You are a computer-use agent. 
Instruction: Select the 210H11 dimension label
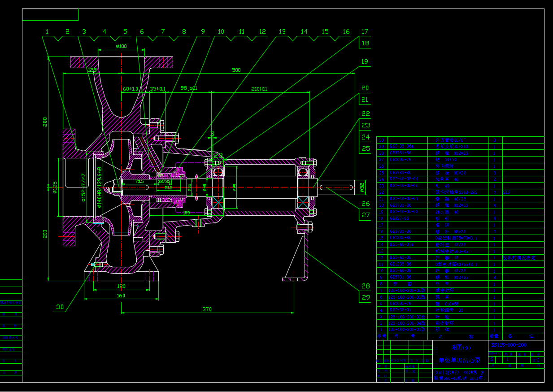tap(259, 88)
